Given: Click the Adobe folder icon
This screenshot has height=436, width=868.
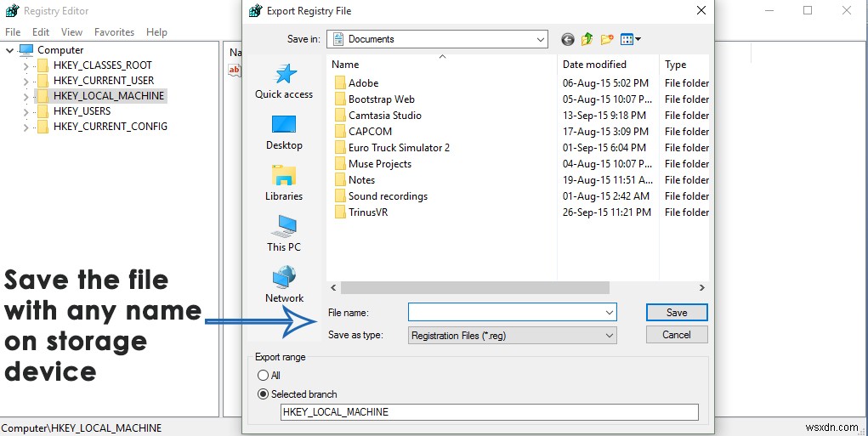Looking at the screenshot, I should coord(340,83).
